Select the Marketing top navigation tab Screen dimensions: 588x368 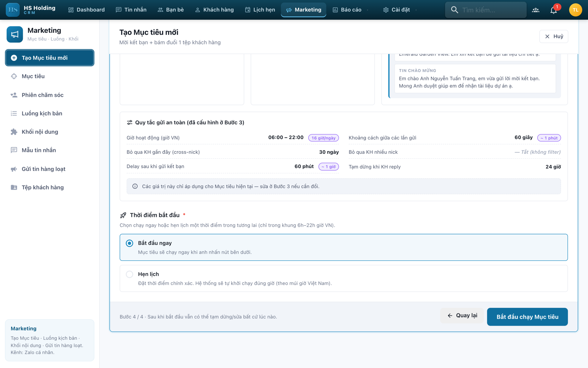[x=304, y=10]
